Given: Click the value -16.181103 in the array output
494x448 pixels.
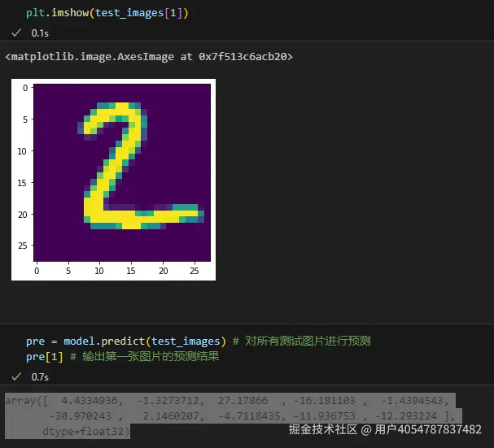Looking at the screenshot, I should point(324,401).
